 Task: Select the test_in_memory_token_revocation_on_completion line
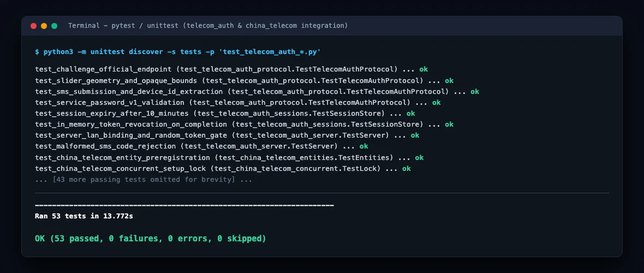(245, 124)
